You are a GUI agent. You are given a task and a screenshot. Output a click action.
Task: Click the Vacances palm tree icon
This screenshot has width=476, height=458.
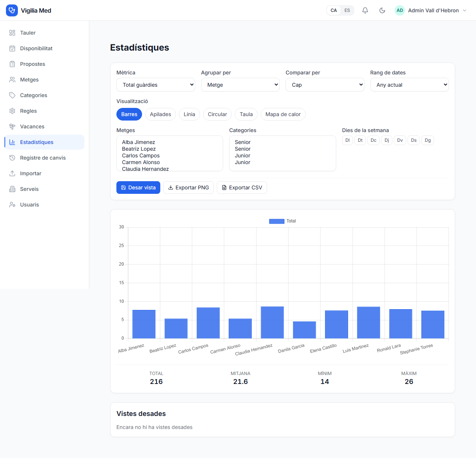point(12,126)
